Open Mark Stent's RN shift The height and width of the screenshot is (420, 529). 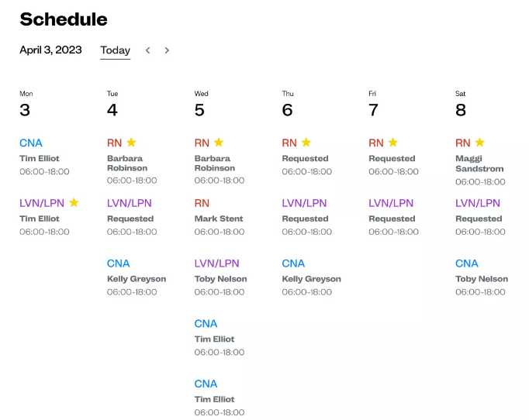[x=219, y=219]
